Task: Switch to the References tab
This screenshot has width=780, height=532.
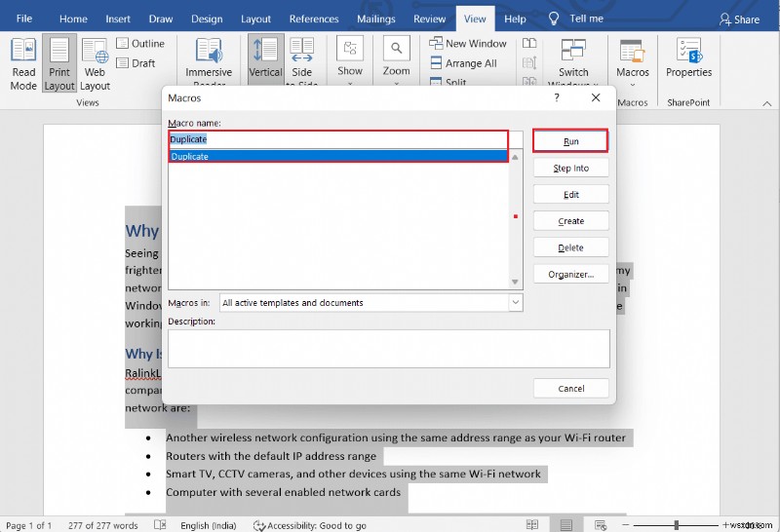Action: tap(314, 19)
